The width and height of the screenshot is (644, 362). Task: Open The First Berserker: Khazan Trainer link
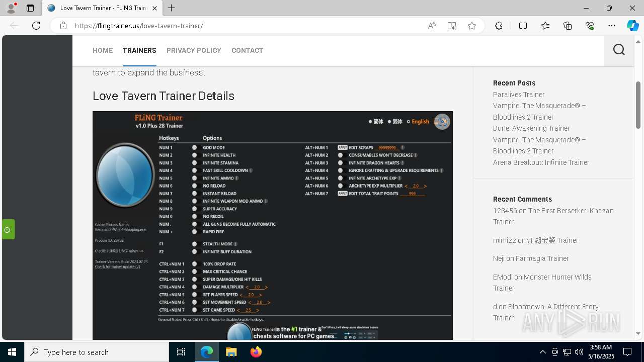(x=553, y=216)
